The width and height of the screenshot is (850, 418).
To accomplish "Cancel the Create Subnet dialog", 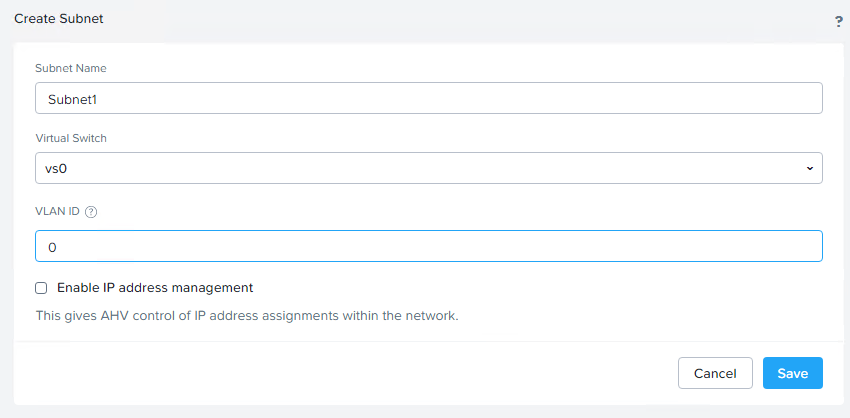I will click(x=715, y=373).
